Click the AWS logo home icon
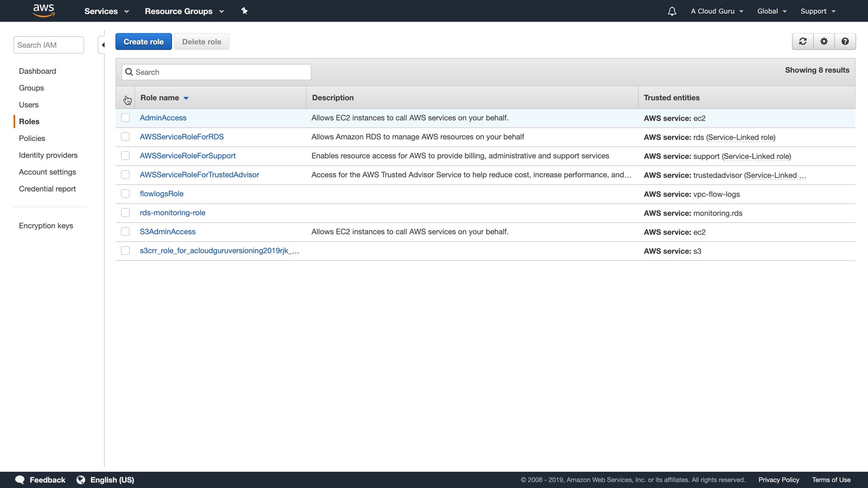868x488 pixels. pos(43,10)
